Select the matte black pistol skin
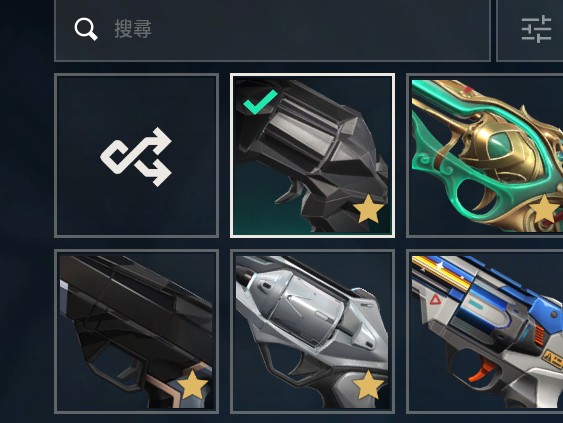Viewport: 563px width, 423px height. click(136, 331)
